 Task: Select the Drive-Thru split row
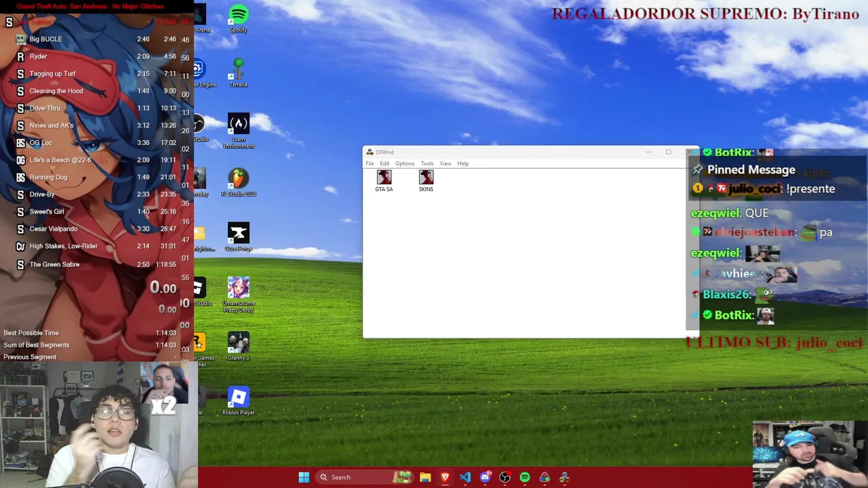(95, 108)
